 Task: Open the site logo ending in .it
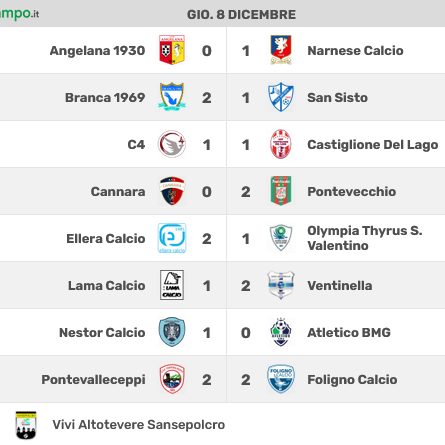coord(19,14)
